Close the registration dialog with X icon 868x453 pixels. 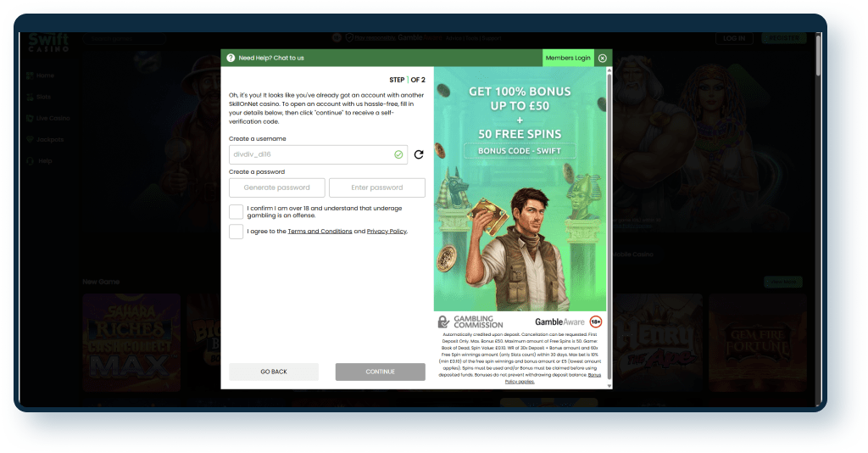pyautogui.click(x=603, y=58)
